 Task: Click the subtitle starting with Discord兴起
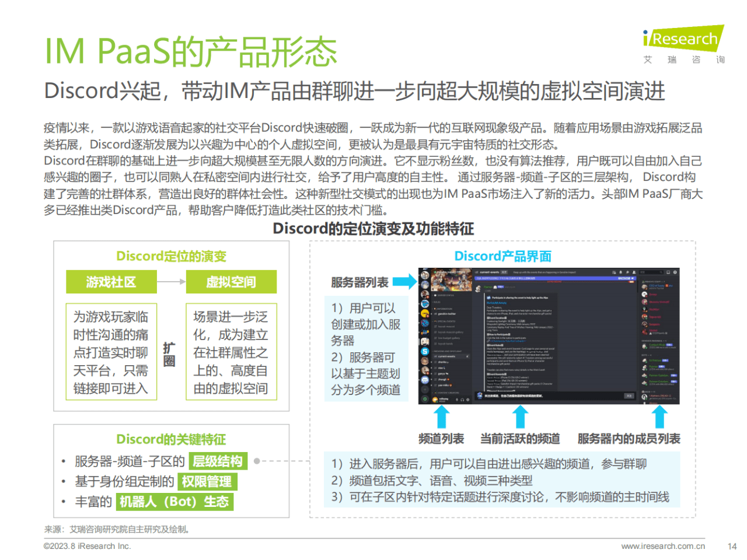click(355, 91)
